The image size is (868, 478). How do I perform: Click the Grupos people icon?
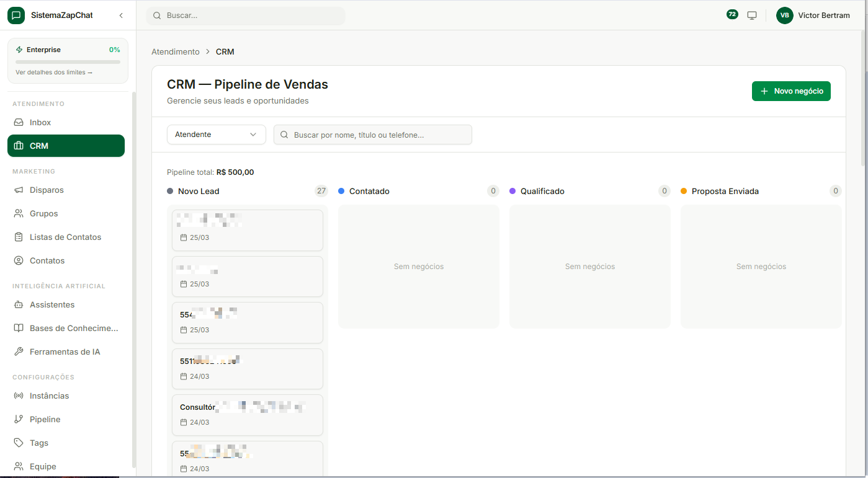coord(18,213)
